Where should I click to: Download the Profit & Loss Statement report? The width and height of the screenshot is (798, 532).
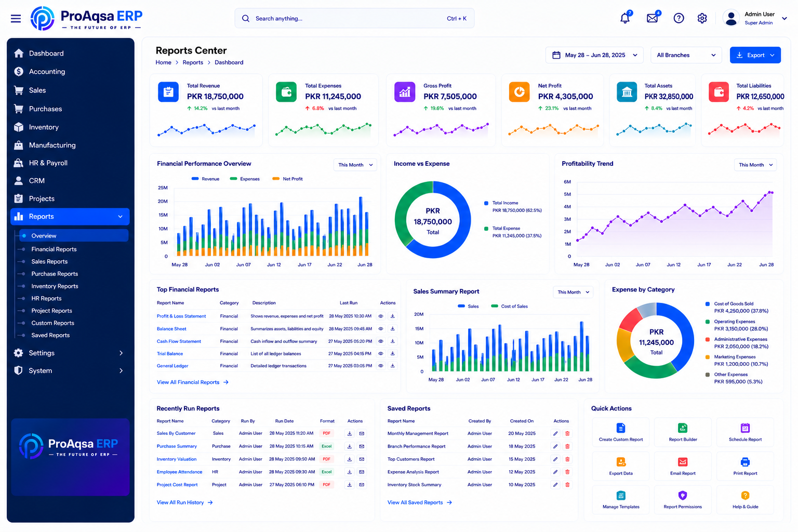(393, 316)
